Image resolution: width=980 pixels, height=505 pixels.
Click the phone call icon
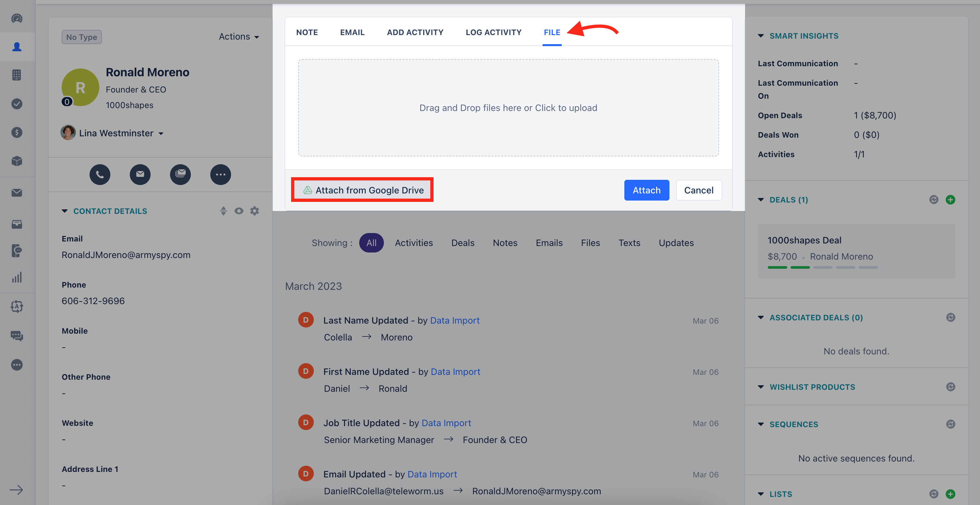click(x=99, y=173)
